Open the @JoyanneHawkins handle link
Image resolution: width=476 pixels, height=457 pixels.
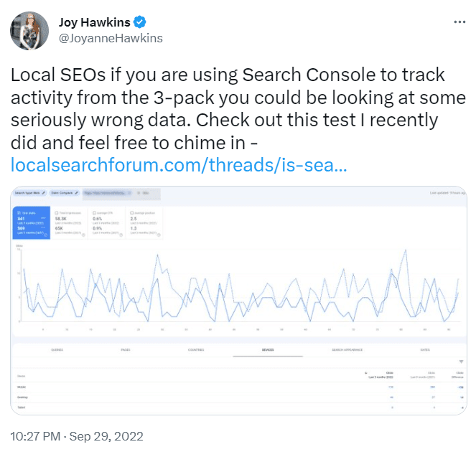111,39
